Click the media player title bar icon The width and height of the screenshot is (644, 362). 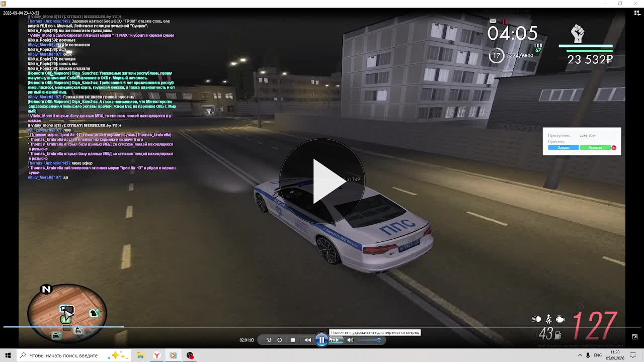pos(3,4)
